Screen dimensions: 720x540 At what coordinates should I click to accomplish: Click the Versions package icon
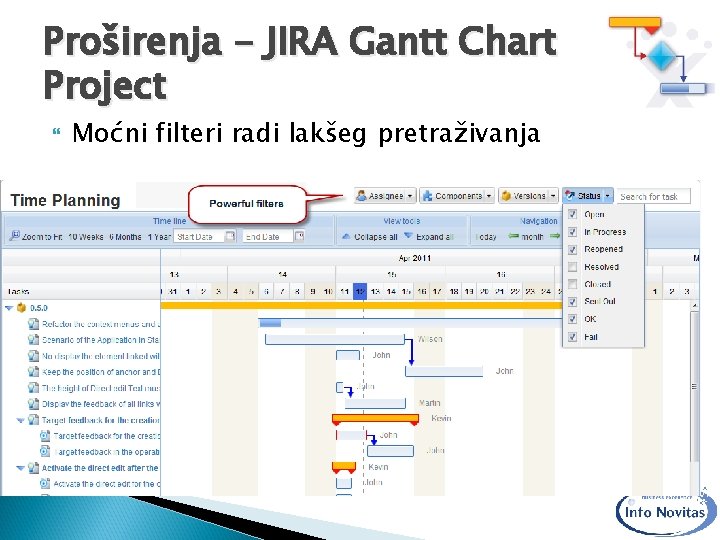pos(506,196)
